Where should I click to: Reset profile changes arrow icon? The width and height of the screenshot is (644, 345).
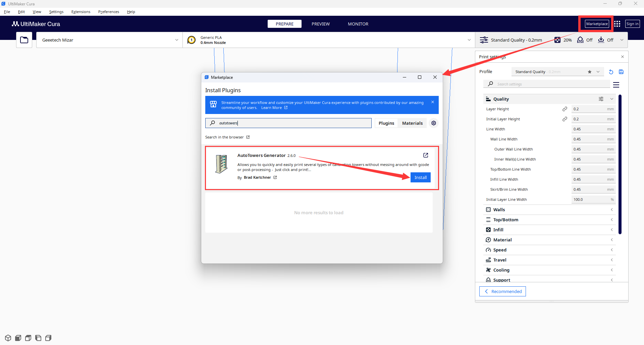pyautogui.click(x=611, y=72)
